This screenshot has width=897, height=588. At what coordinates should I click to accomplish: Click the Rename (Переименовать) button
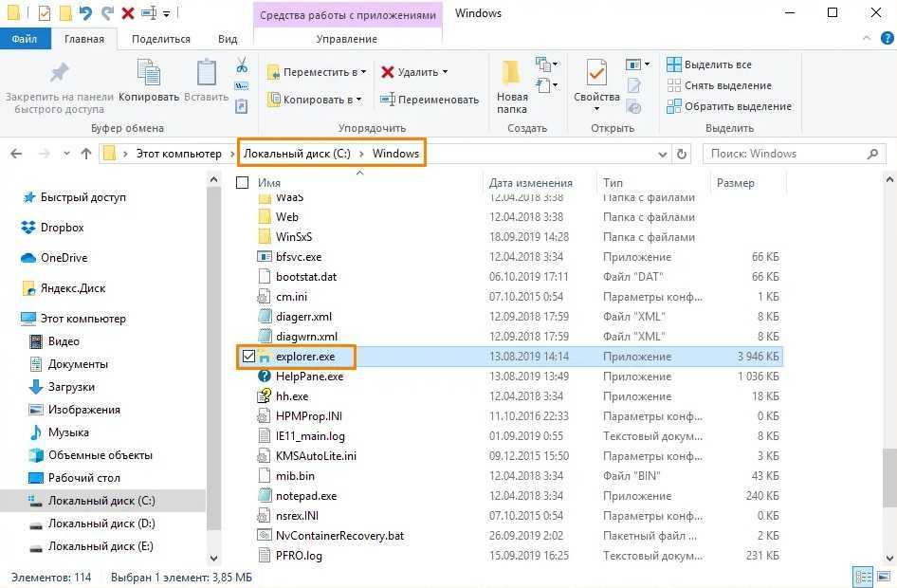point(430,99)
